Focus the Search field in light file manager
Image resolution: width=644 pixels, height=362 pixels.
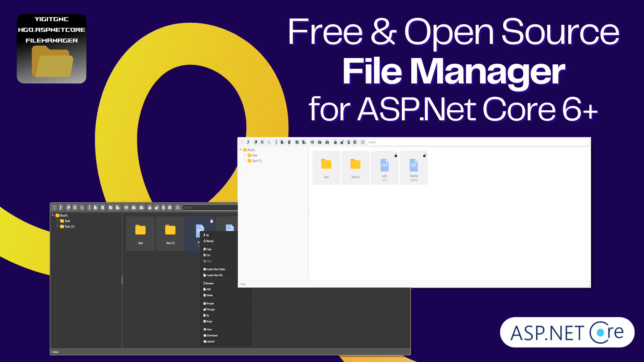point(478,142)
